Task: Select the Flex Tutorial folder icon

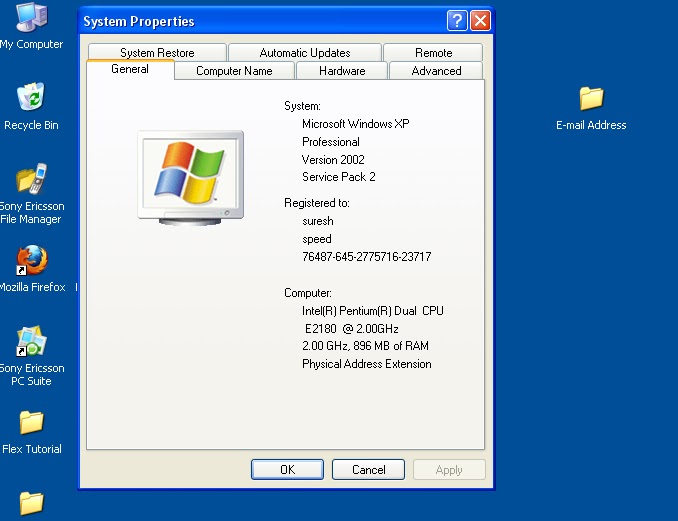Action: click(32, 422)
